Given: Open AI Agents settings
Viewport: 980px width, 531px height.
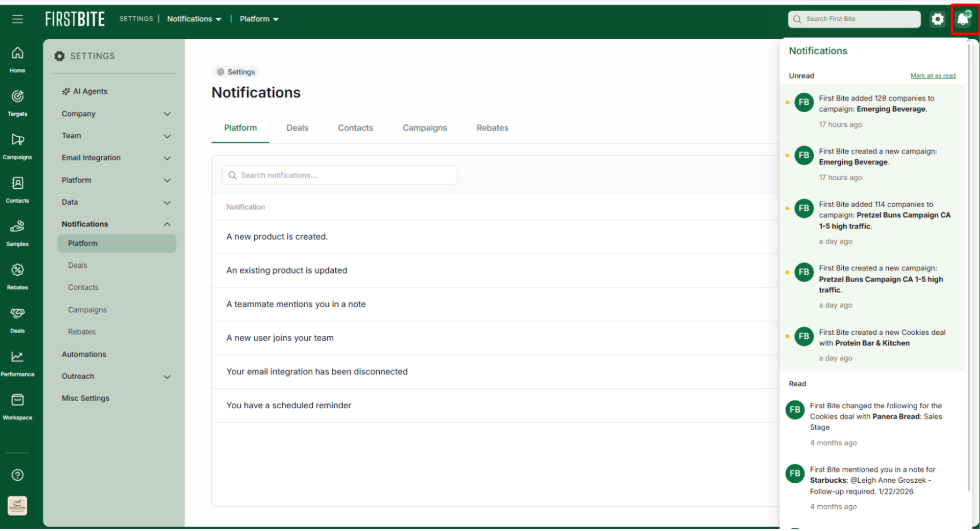Looking at the screenshot, I should 85,92.
